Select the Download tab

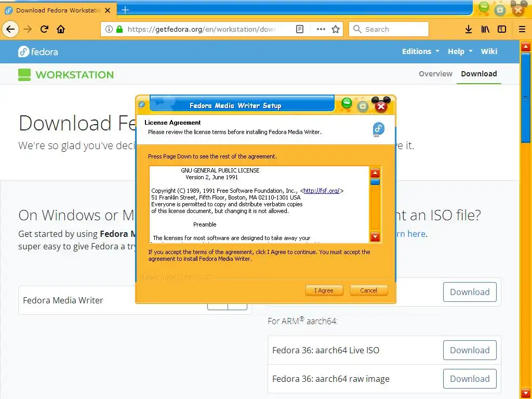[x=478, y=74]
